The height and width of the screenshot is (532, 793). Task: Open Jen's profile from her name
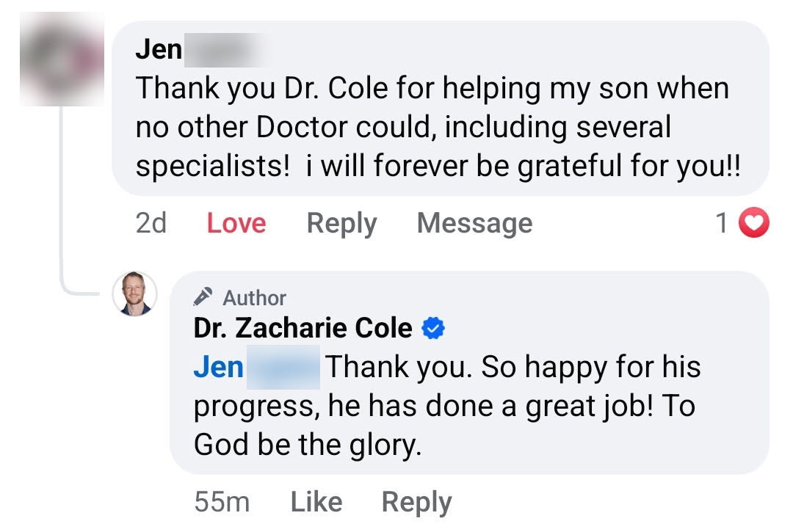[159, 50]
